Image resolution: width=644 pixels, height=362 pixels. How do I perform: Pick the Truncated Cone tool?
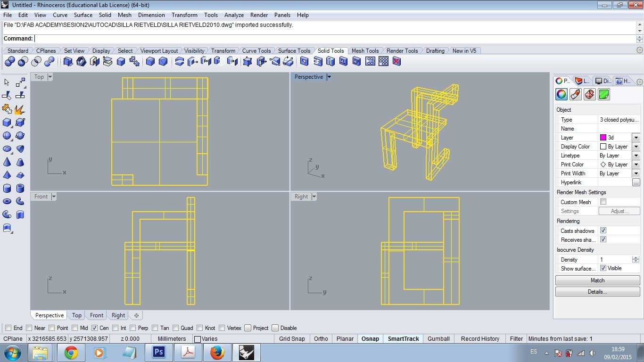pos(20,162)
